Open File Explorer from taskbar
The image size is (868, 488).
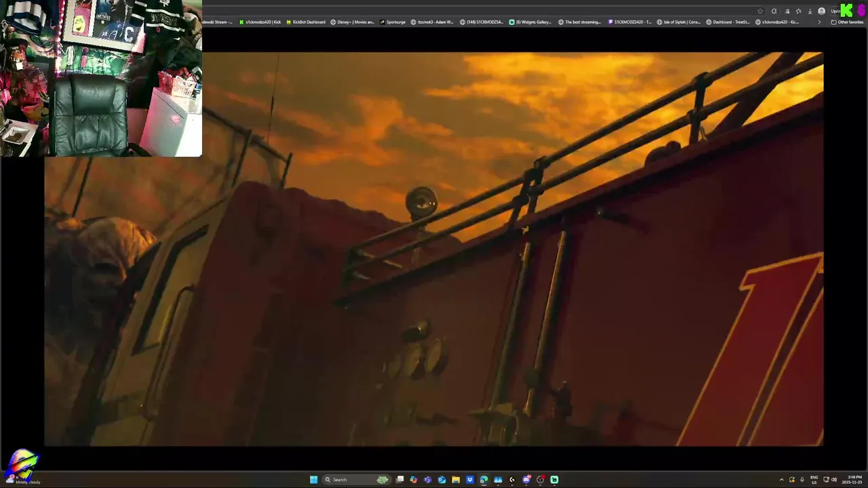(x=456, y=479)
